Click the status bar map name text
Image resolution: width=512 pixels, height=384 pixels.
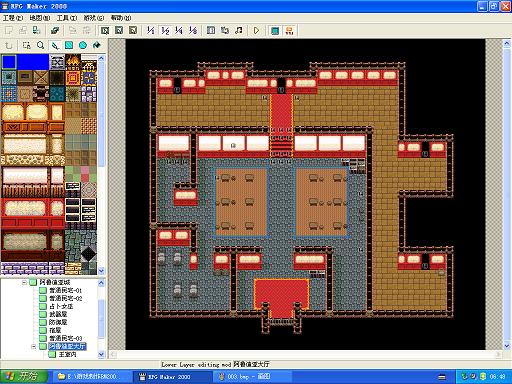click(x=251, y=364)
